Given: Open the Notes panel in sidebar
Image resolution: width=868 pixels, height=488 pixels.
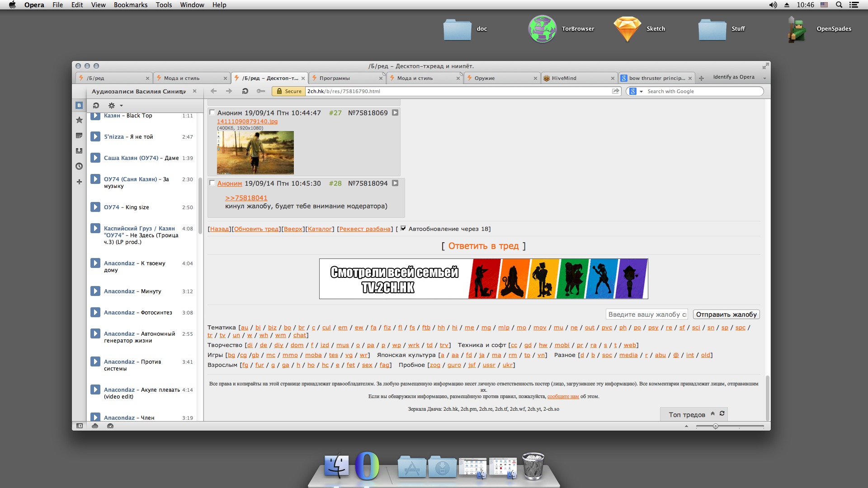Looking at the screenshot, I should (79, 136).
